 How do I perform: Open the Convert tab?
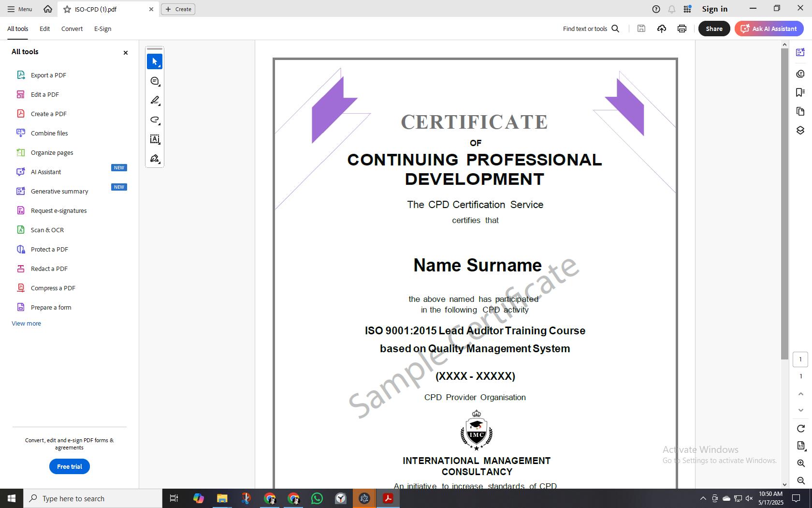72,29
